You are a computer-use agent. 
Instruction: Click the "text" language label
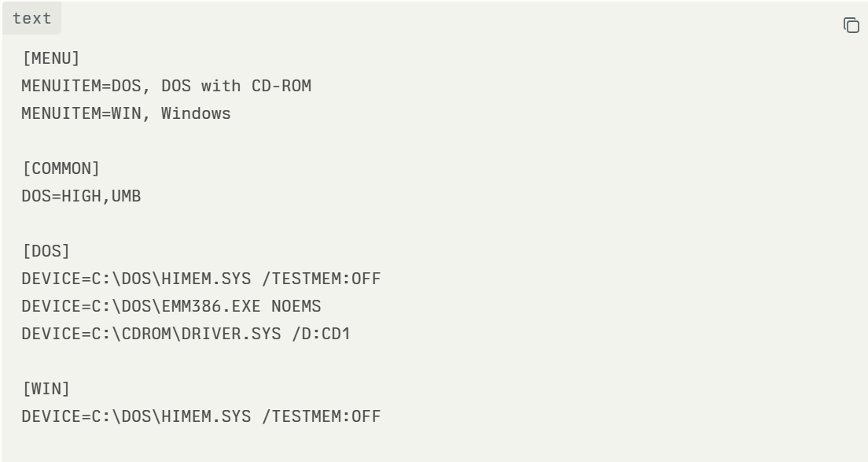(31, 17)
